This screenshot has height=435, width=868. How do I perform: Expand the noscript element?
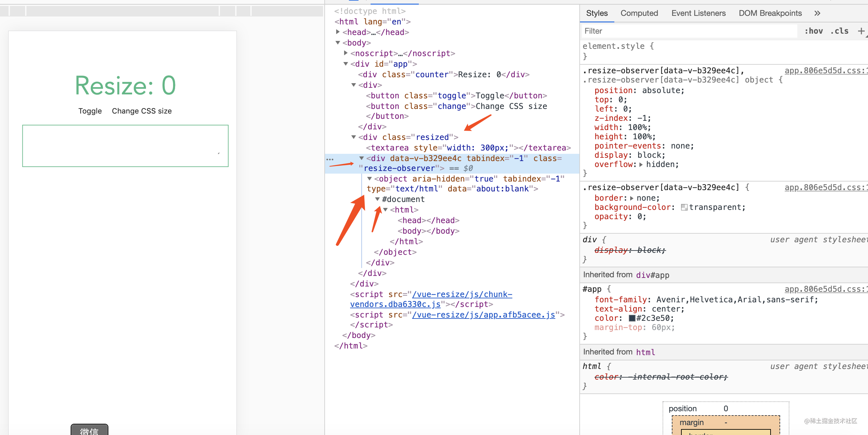click(x=346, y=53)
